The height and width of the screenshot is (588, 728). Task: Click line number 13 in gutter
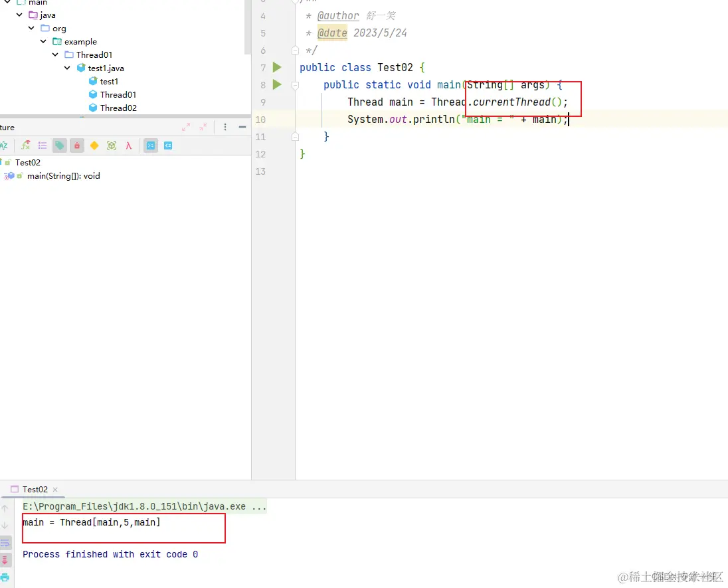click(x=260, y=171)
